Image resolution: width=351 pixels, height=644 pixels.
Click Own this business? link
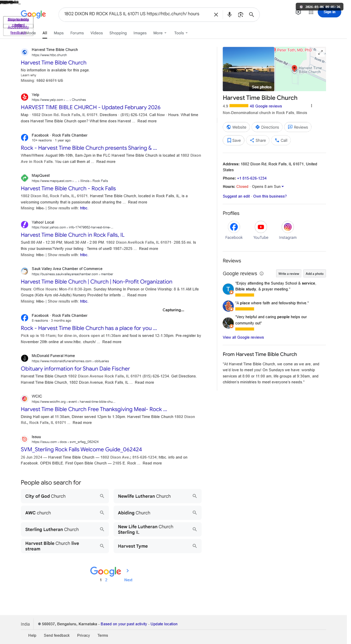[x=270, y=196]
